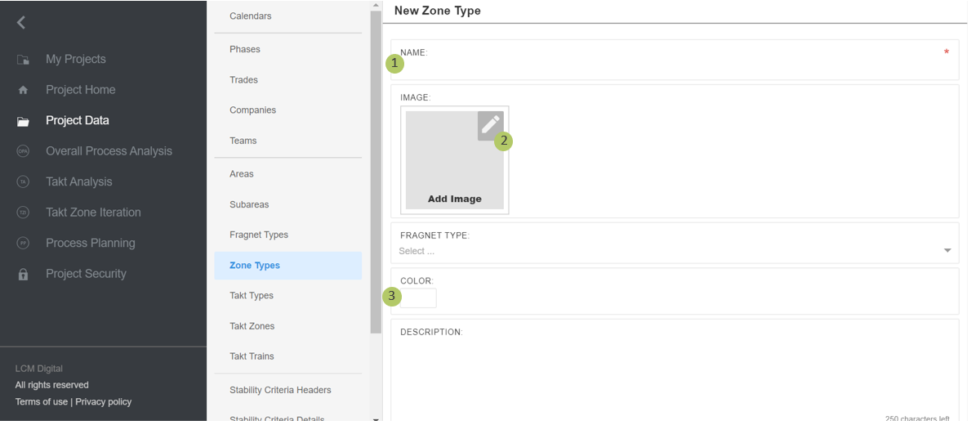Click the Project Home house icon
This screenshot has width=980, height=425.
click(23, 90)
